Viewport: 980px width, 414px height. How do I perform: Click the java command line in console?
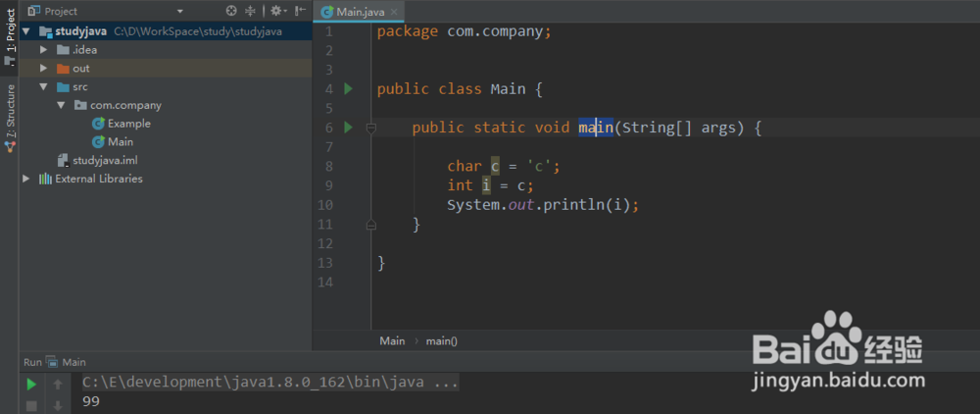270,382
